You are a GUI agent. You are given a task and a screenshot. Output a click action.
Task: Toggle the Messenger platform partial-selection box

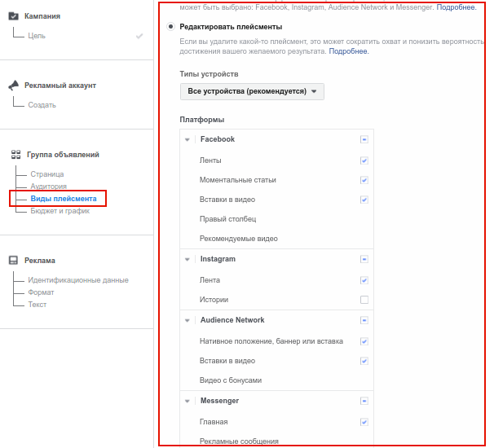point(364,401)
